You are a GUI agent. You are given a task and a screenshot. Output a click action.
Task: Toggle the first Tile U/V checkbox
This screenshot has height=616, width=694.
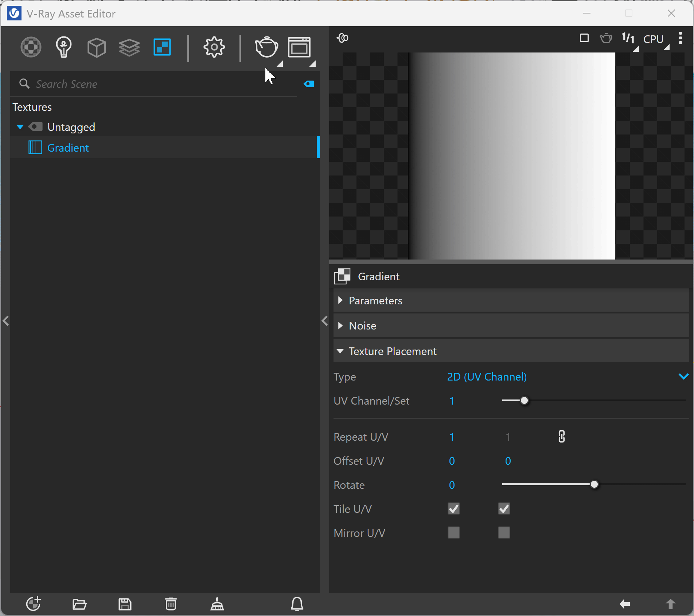(x=454, y=509)
